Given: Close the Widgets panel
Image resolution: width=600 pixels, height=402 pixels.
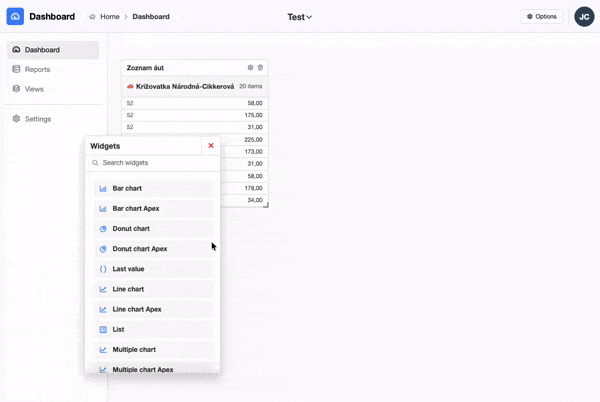Looking at the screenshot, I should coord(211,146).
